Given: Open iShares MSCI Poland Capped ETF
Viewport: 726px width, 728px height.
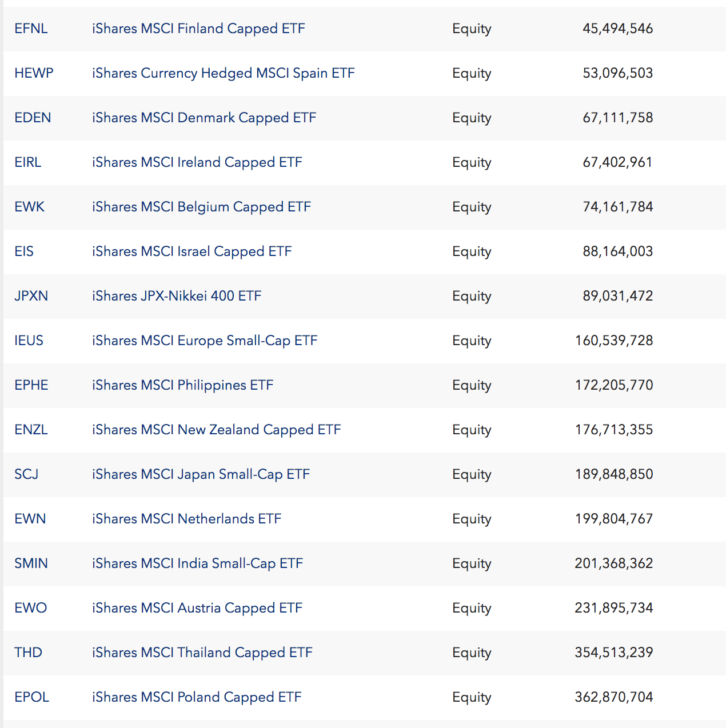Looking at the screenshot, I should 197,697.
